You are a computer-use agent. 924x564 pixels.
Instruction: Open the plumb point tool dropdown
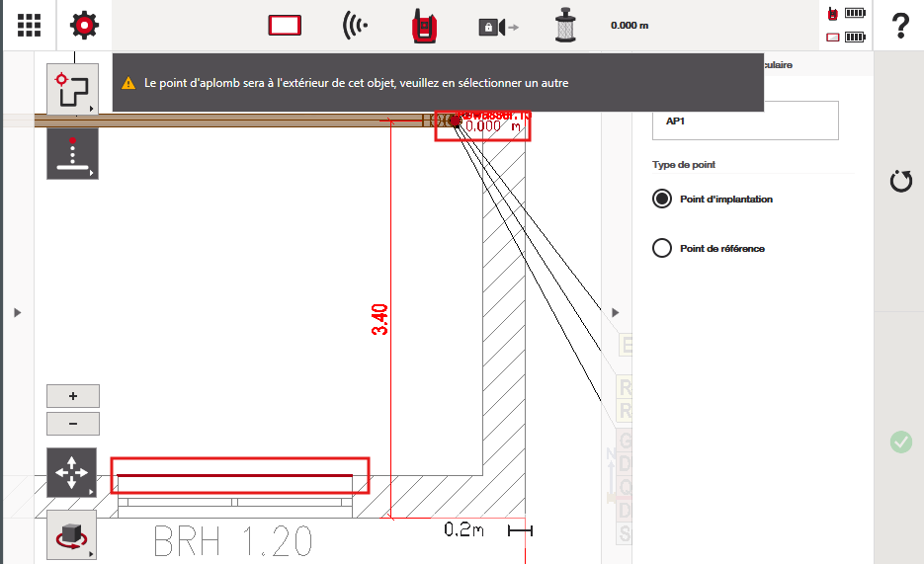(x=72, y=155)
